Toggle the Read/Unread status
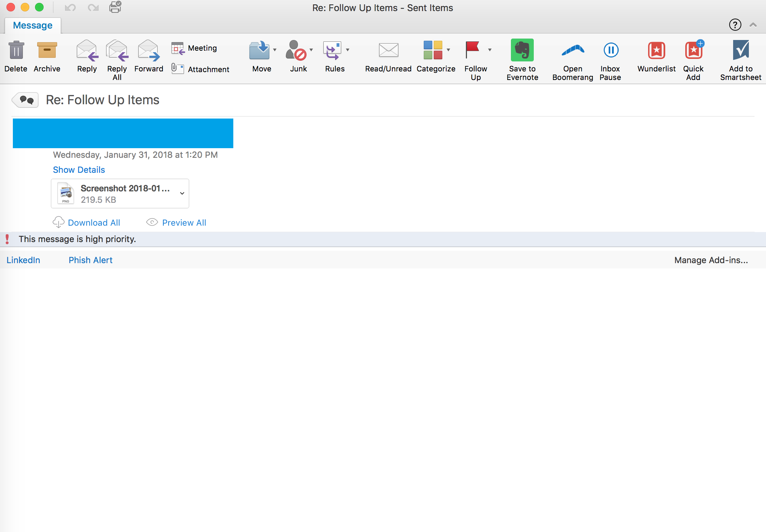The width and height of the screenshot is (766, 532). pyautogui.click(x=388, y=50)
